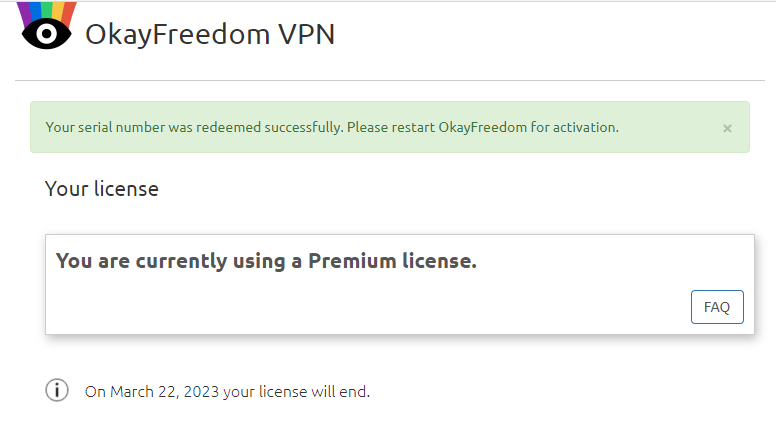The width and height of the screenshot is (776, 438).
Task: Click the OkayFreedom eye logo icon
Action: point(47,34)
